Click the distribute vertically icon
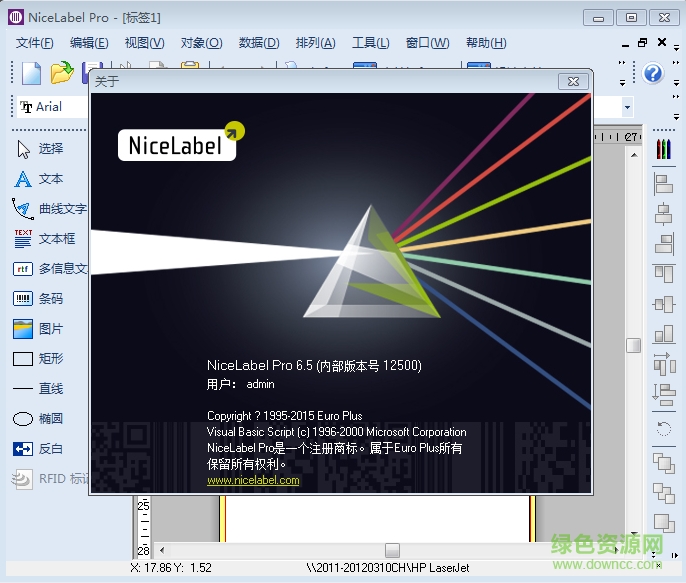Viewport: 686px width, 583px height. click(663, 394)
